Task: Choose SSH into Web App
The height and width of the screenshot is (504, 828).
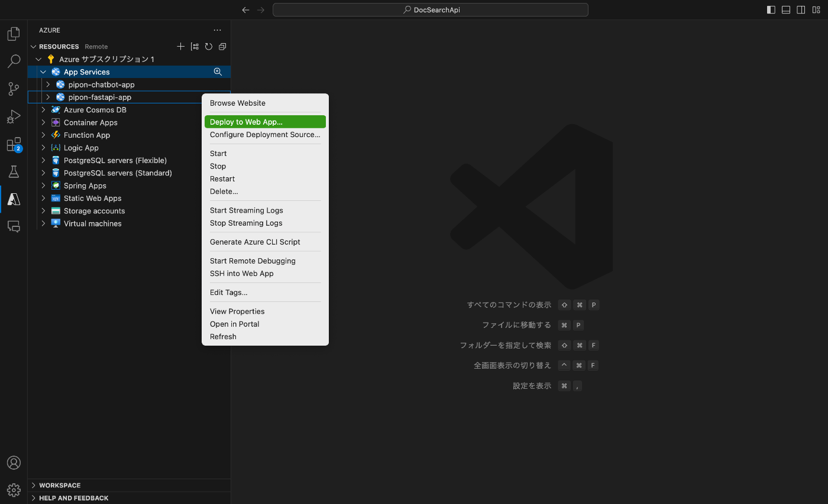Action: click(265, 274)
